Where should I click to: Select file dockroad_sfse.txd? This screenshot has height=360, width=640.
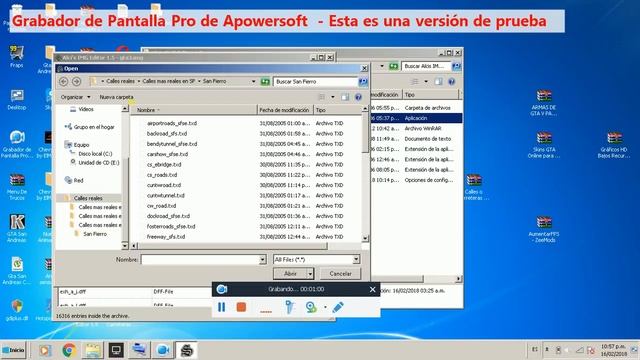click(168, 216)
